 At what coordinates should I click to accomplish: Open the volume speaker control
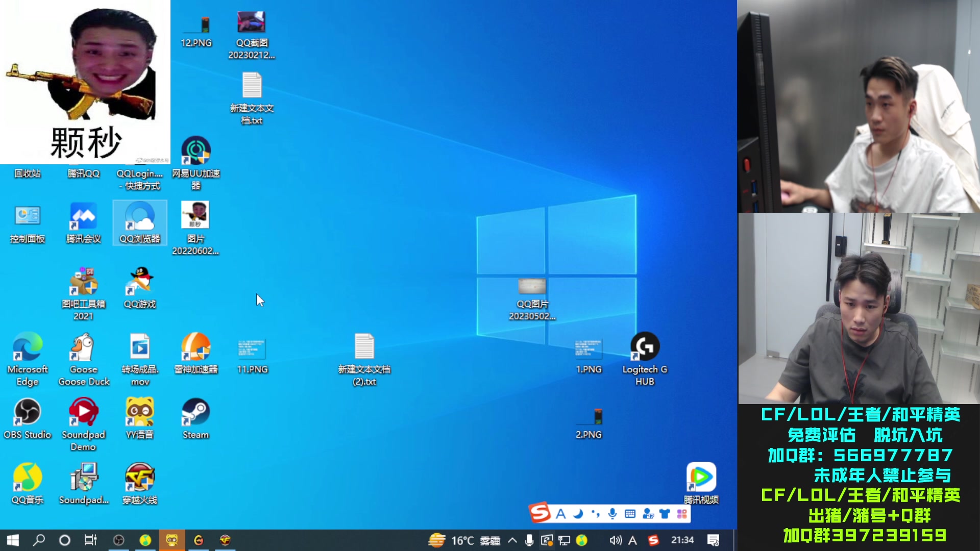616,540
